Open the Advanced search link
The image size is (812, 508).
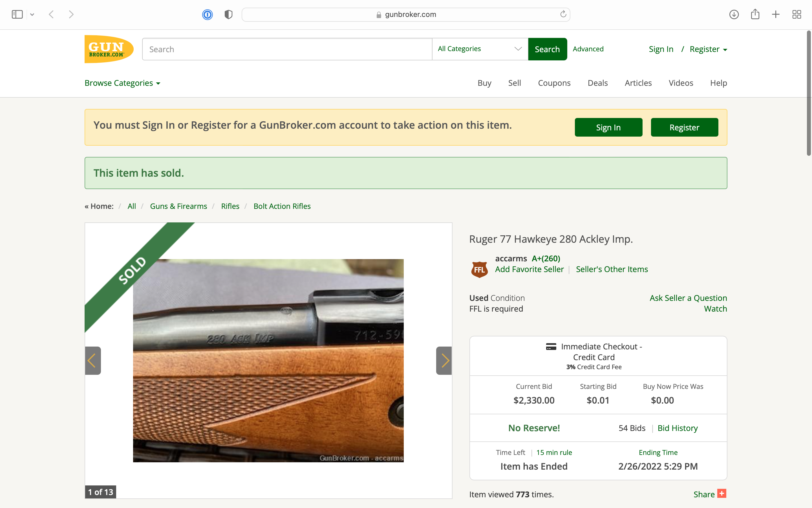[x=588, y=49]
